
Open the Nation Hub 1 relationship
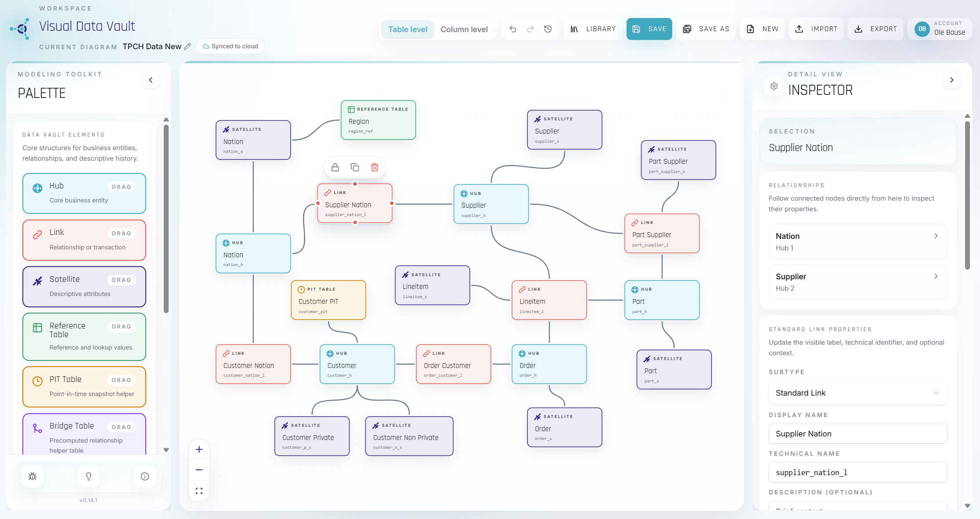coord(857,241)
